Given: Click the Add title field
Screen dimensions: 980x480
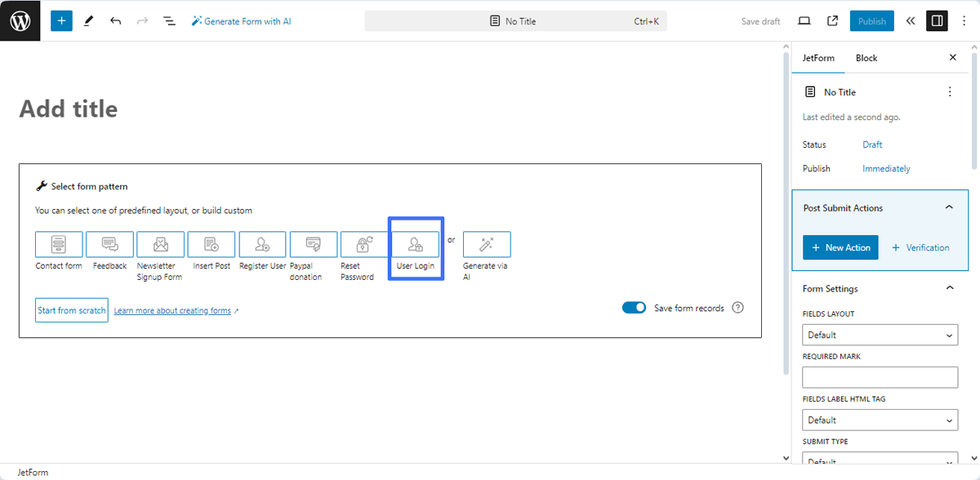Looking at the screenshot, I should tap(69, 108).
